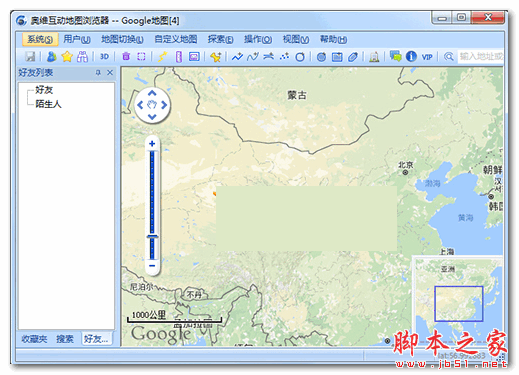
Task: Open the 系统(S) menu
Action: (40, 39)
